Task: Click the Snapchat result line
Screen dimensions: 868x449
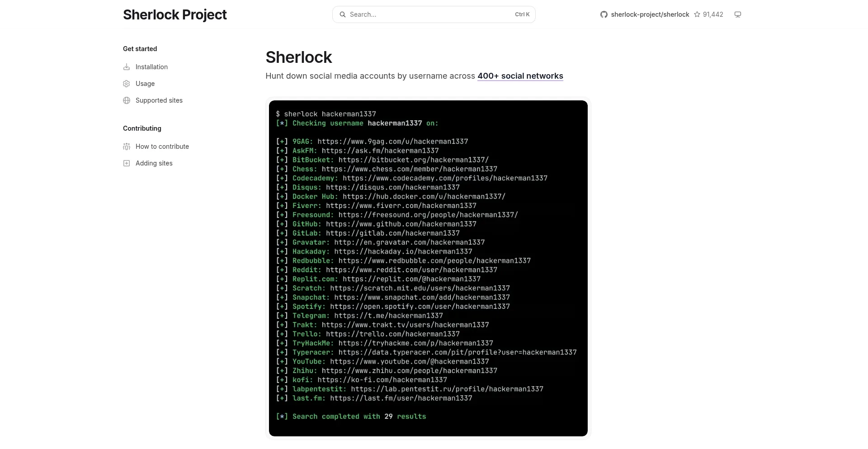Action: click(x=393, y=297)
